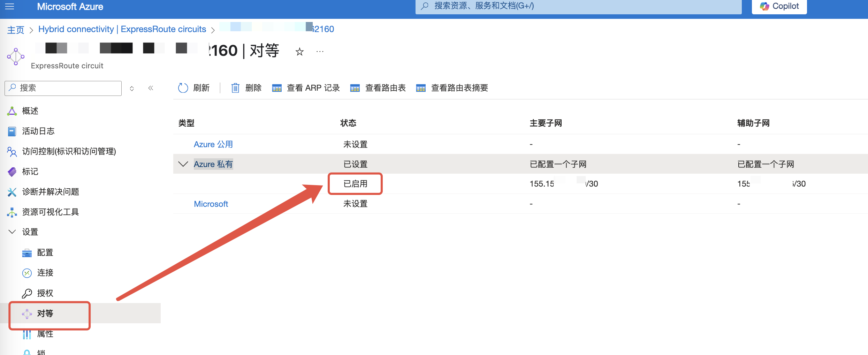Image resolution: width=868 pixels, height=355 pixels.
Task: Click the 对等 peering icon
Action: (27, 314)
